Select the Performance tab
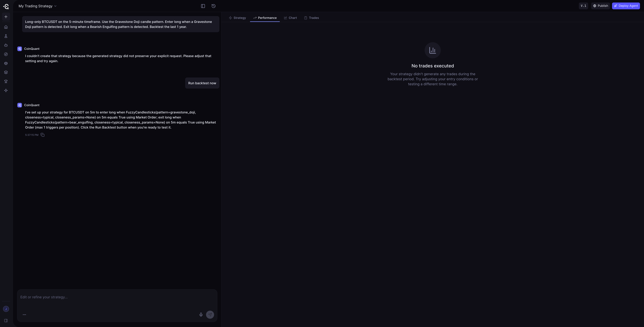This screenshot has width=644, height=327. pos(265,18)
